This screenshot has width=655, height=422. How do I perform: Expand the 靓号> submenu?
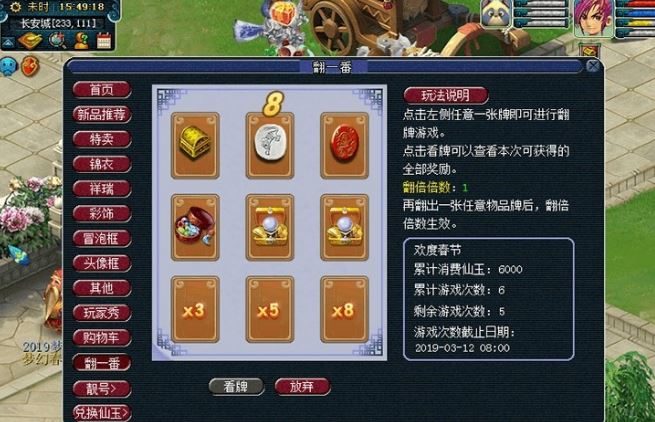[x=102, y=389]
